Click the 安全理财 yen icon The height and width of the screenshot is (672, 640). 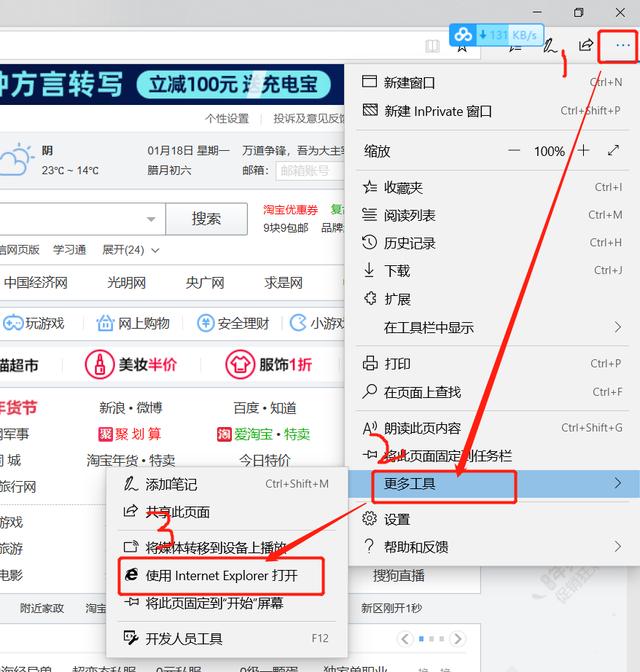pos(205,323)
